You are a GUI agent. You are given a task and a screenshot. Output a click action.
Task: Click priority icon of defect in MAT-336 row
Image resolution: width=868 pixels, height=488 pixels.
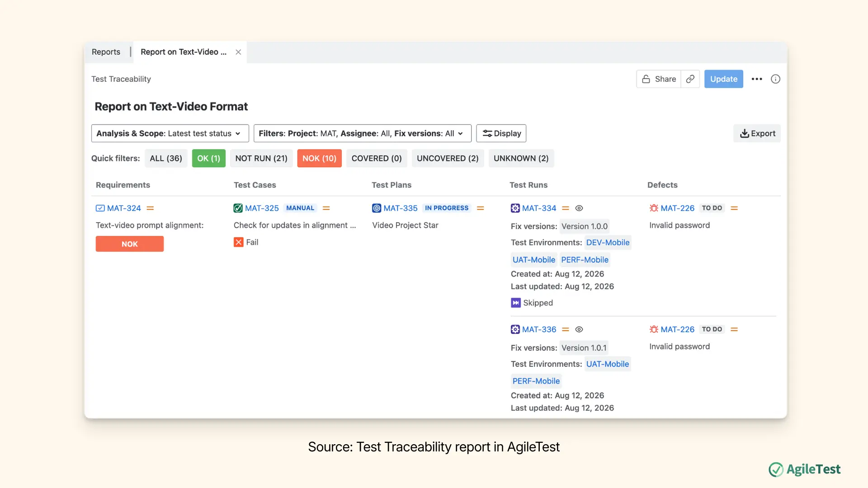(734, 329)
